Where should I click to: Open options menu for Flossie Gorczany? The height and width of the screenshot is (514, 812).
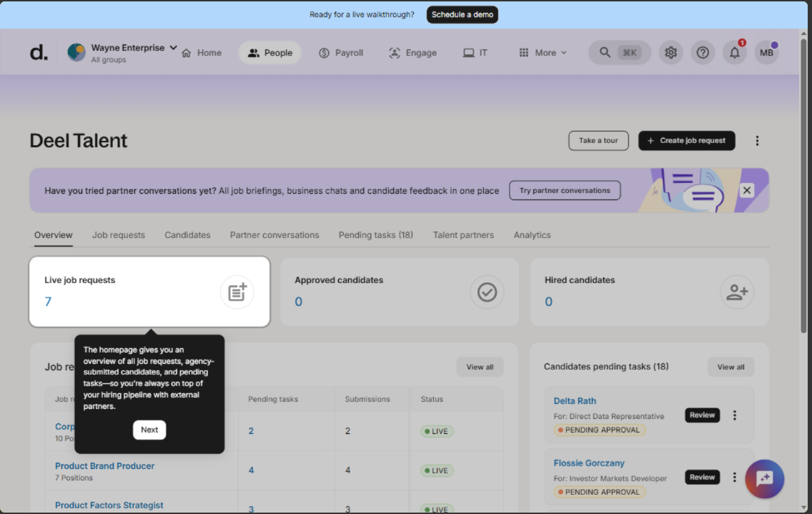tap(734, 477)
